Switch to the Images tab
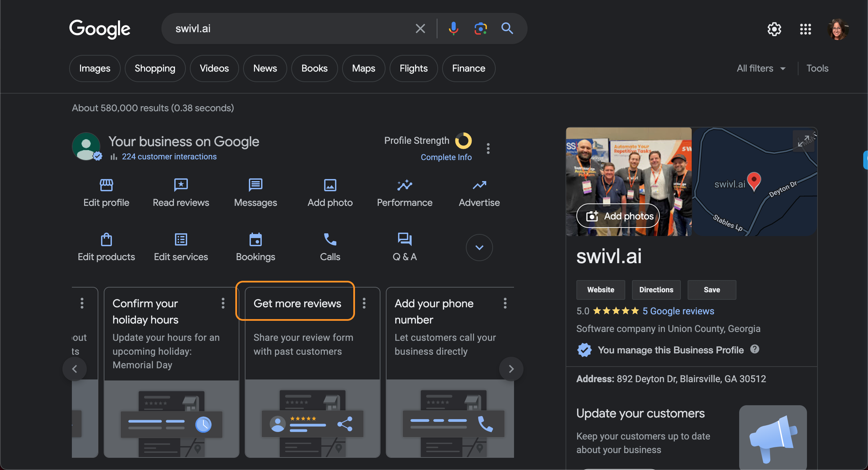 [x=95, y=68]
